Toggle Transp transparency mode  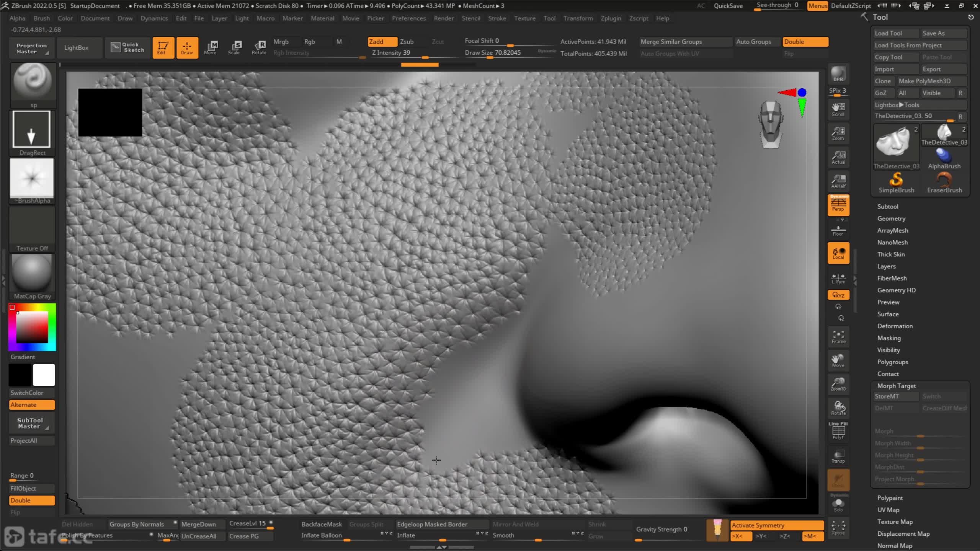coord(838,456)
